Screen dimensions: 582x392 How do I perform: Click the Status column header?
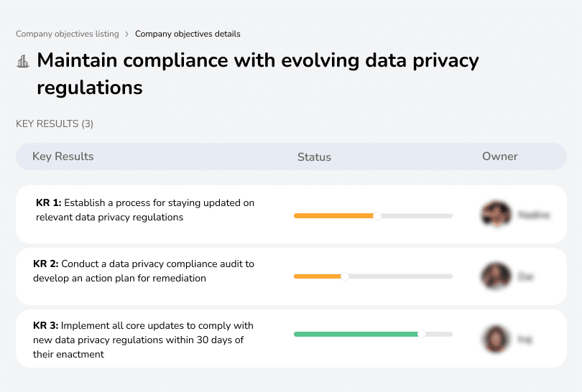(x=314, y=157)
